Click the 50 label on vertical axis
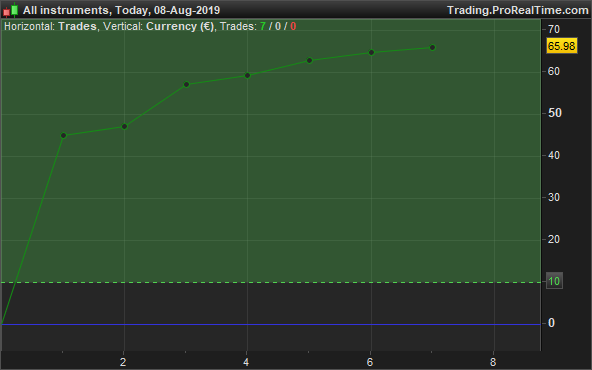 tap(554, 113)
